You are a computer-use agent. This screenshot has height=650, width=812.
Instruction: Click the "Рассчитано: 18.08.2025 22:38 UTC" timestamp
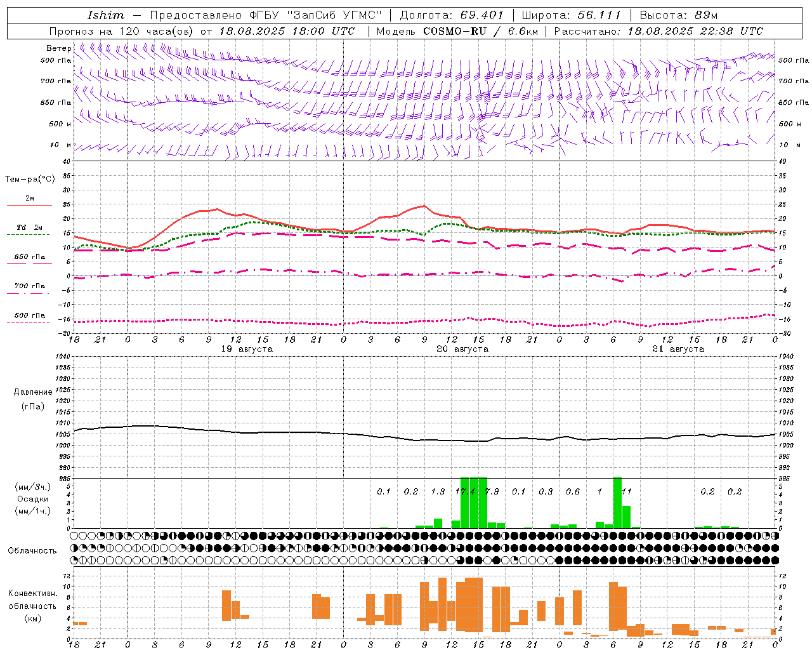(658, 31)
